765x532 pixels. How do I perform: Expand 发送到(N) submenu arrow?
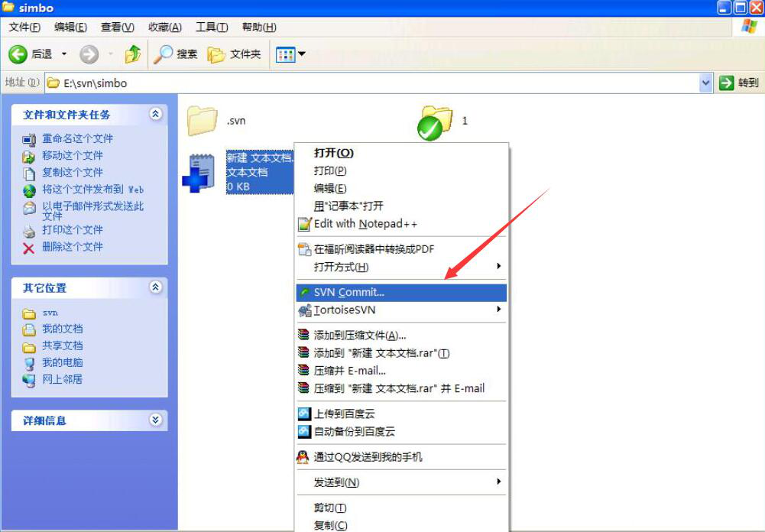(x=498, y=482)
